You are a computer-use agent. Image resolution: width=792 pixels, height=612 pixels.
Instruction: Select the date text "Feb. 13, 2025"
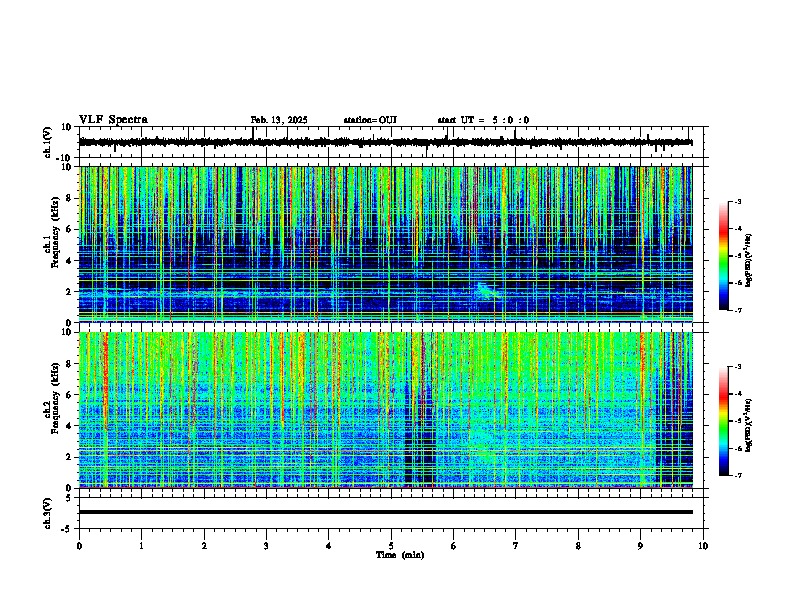tap(279, 120)
